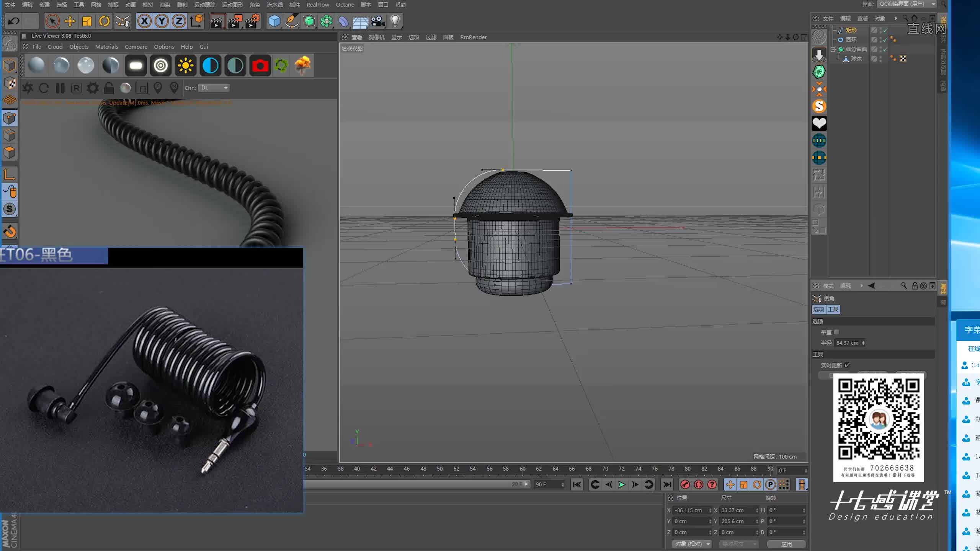Open the Octane main menu
980x551 pixels.
[x=345, y=5]
